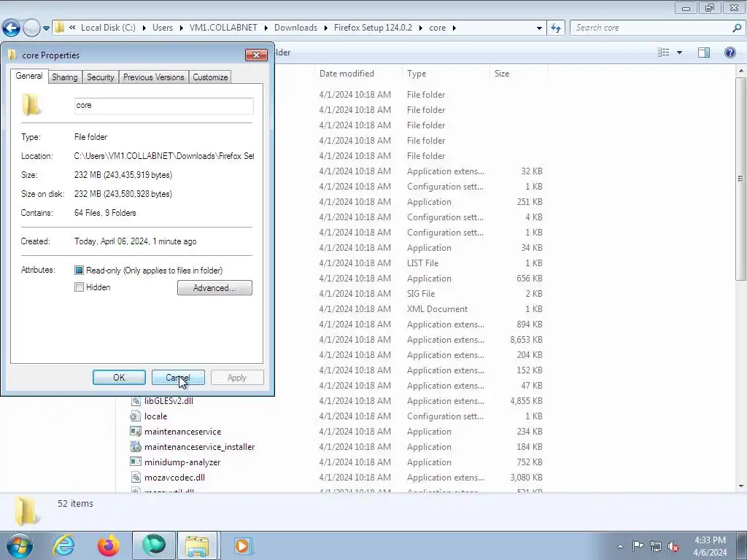Open Advanced attributes dialog
The width and height of the screenshot is (747, 560).
[x=214, y=287]
